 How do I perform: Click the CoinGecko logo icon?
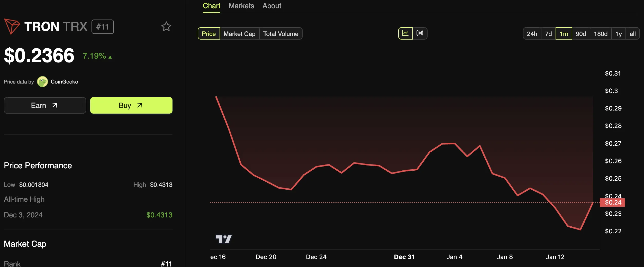coord(42,82)
